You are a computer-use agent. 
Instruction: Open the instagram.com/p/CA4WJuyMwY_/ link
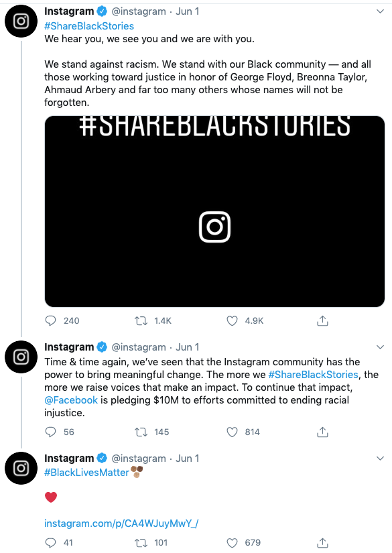(121, 524)
